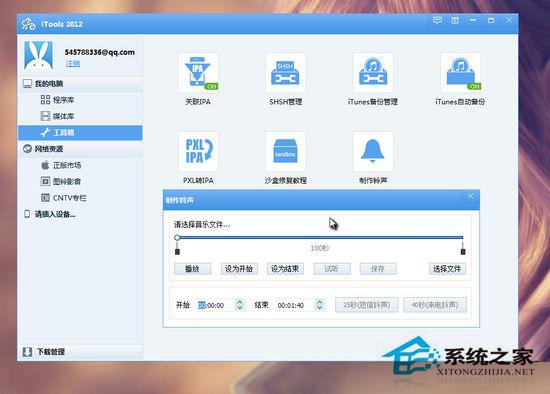Close the 制作铃声 dialog
The image size is (550, 394).
click(470, 196)
